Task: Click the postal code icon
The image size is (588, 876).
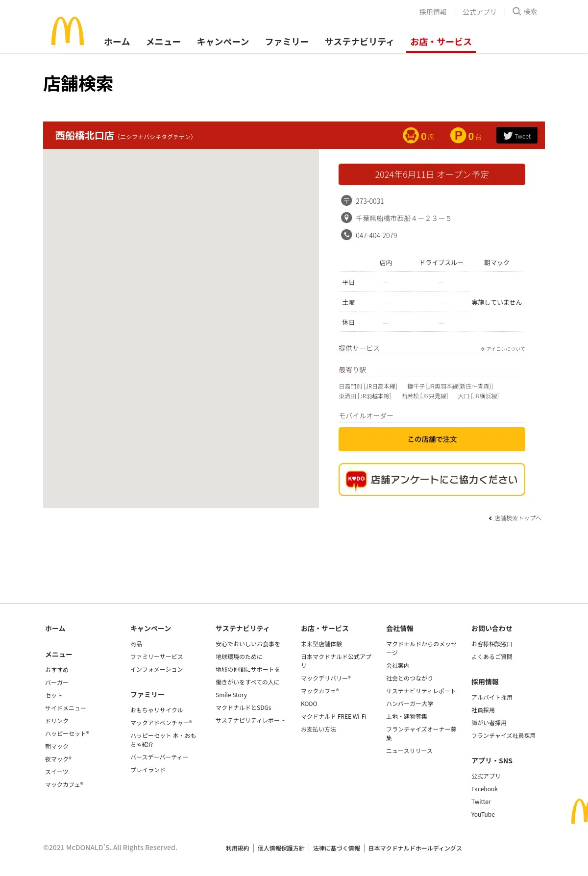Action: coord(346,200)
